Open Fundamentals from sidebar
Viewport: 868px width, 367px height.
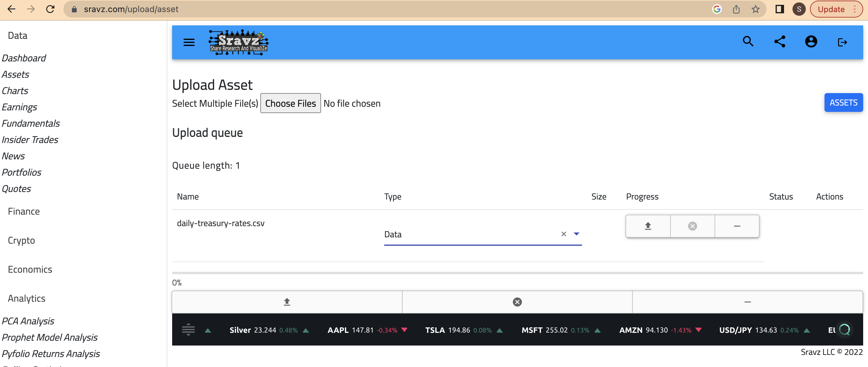(31, 123)
